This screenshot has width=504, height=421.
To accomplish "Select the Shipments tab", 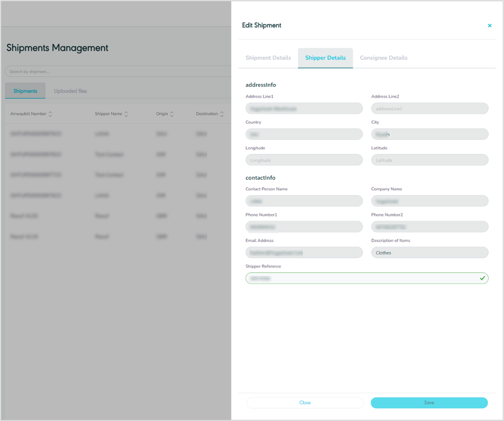I will (25, 91).
